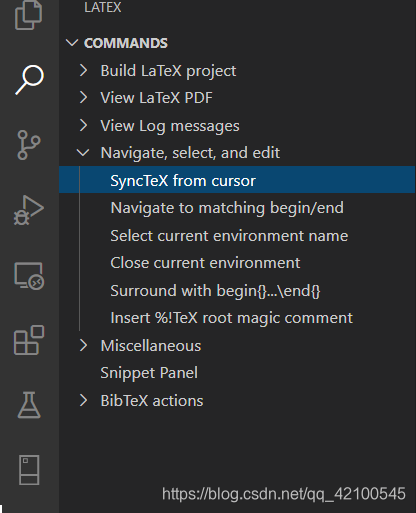Open the Search view magnifier icon
Image resolution: width=416 pixels, height=513 pixels.
coord(29,80)
